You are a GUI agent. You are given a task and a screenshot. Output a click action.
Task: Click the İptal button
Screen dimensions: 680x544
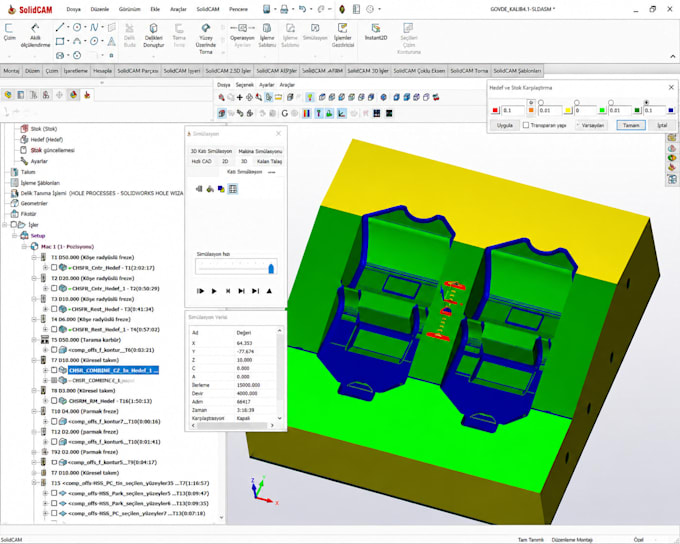(662, 125)
